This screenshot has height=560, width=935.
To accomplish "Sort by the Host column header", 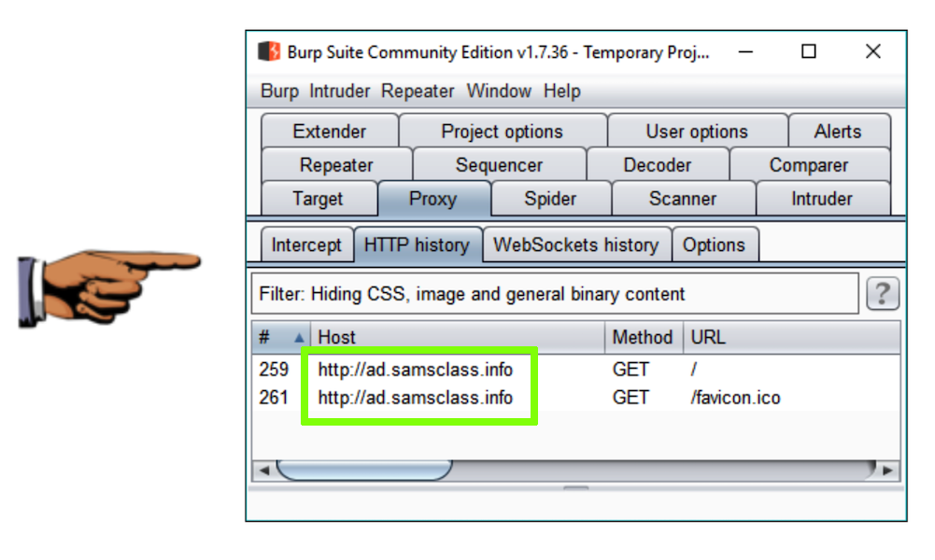I will point(458,338).
